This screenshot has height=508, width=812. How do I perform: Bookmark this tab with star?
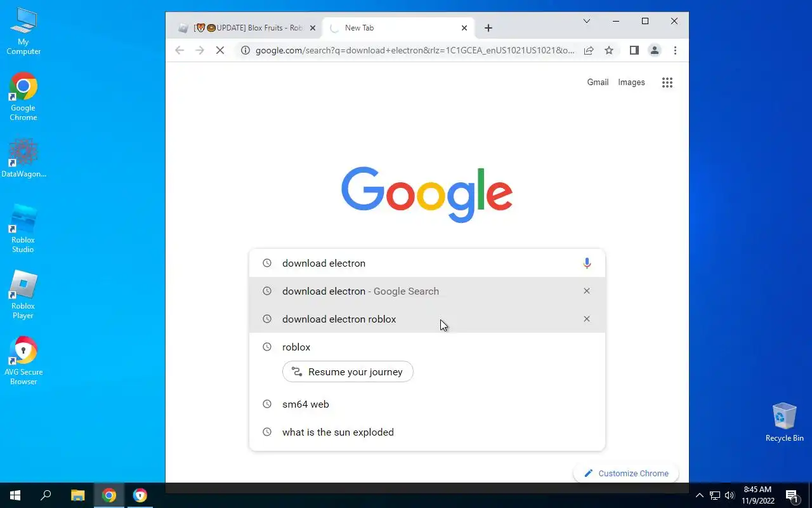click(x=609, y=50)
